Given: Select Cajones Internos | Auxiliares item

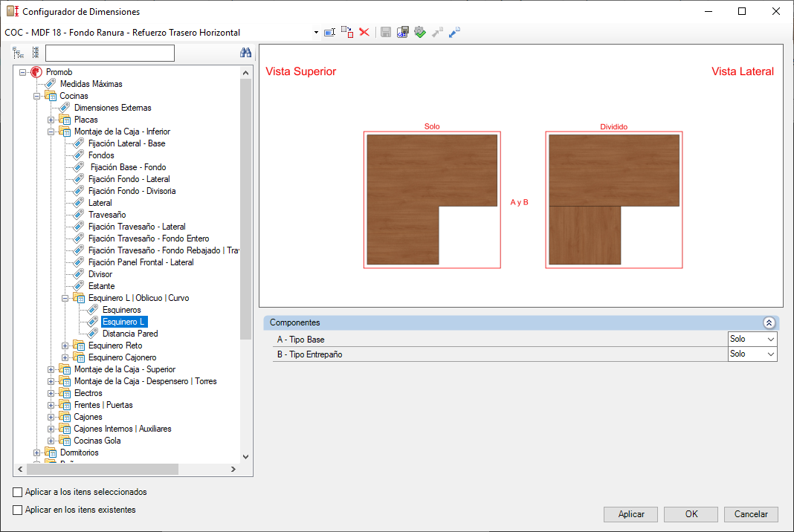Looking at the screenshot, I should [123, 429].
